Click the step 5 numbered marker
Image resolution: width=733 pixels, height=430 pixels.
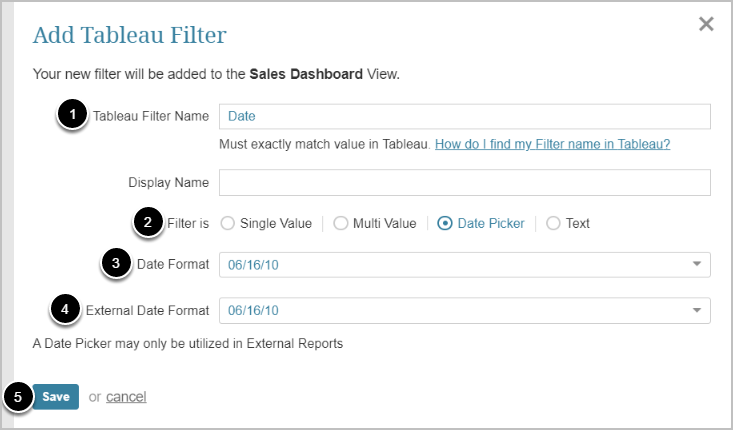point(17,397)
